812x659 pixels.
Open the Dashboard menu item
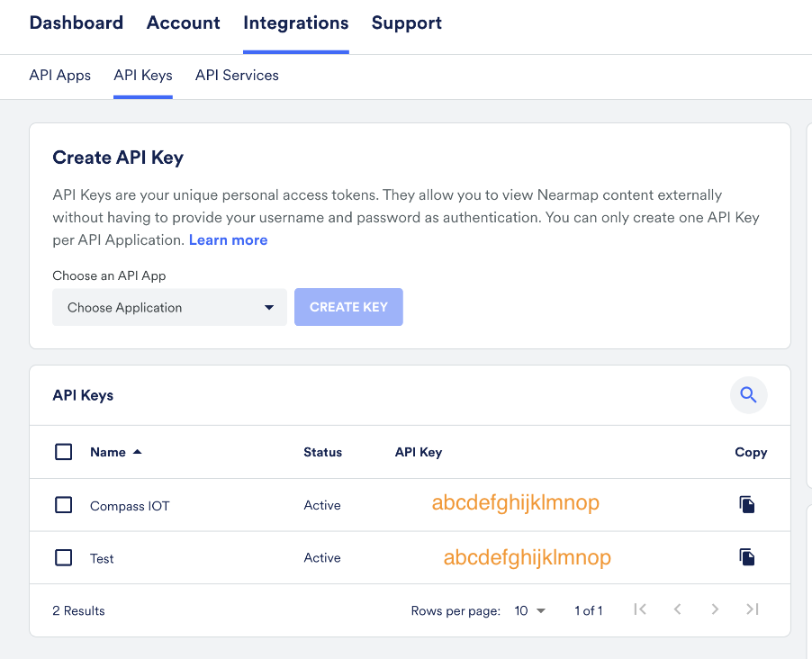77,23
